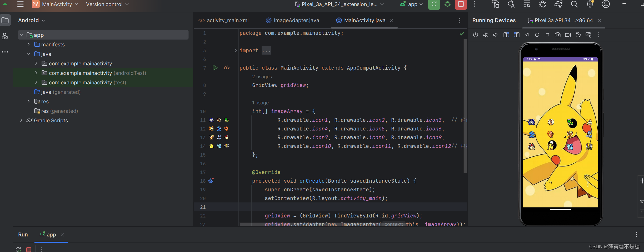
Task: Open emulator toolbar more options
Action: pos(599,35)
